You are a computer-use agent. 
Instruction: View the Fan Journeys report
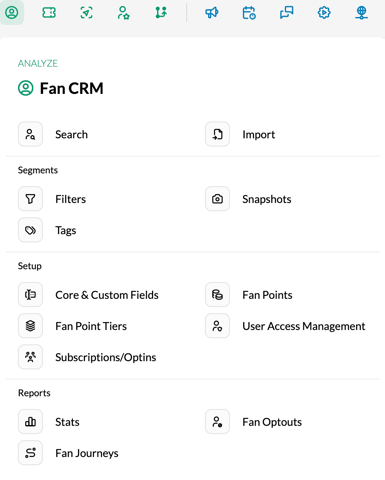[87, 453]
